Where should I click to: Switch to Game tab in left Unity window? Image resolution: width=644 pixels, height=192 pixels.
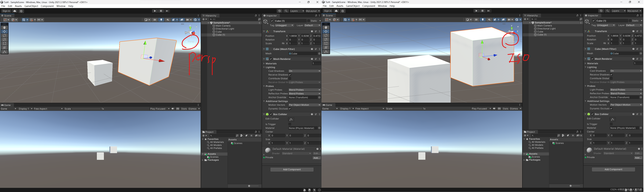[6, 105]
